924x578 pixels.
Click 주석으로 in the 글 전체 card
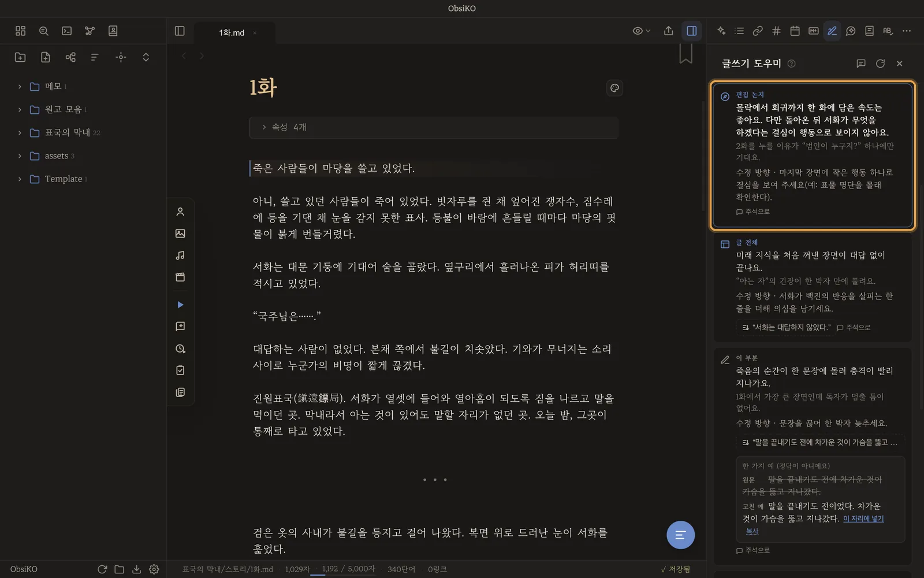pyautogui.click(x=854, y=327)
